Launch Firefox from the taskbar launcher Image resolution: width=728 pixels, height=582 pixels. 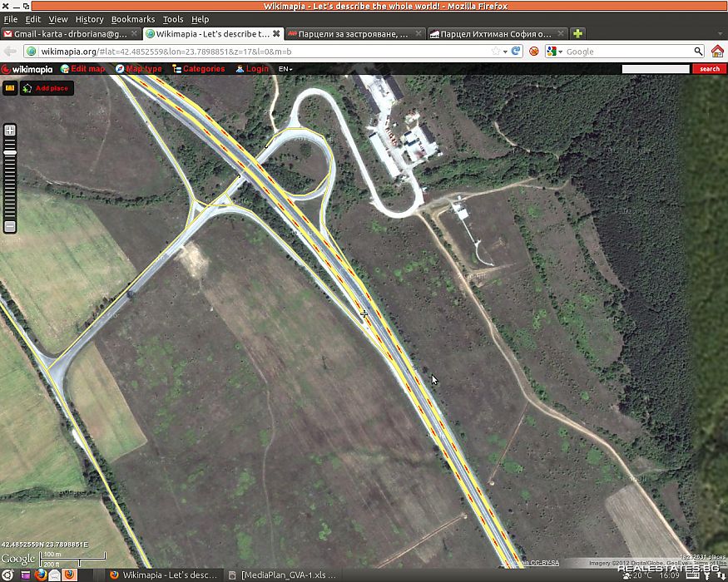pyautogui.click(x=41, y=575)
